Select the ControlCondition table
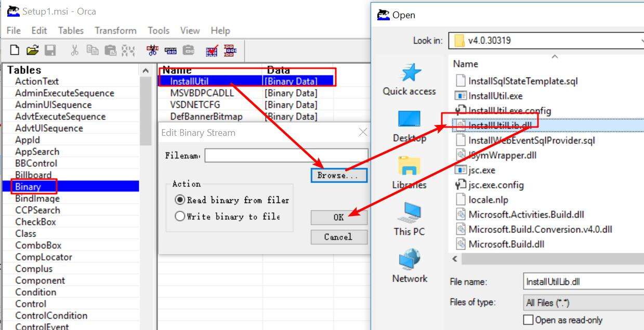This screenshot has height=330, width=644. 71,315
